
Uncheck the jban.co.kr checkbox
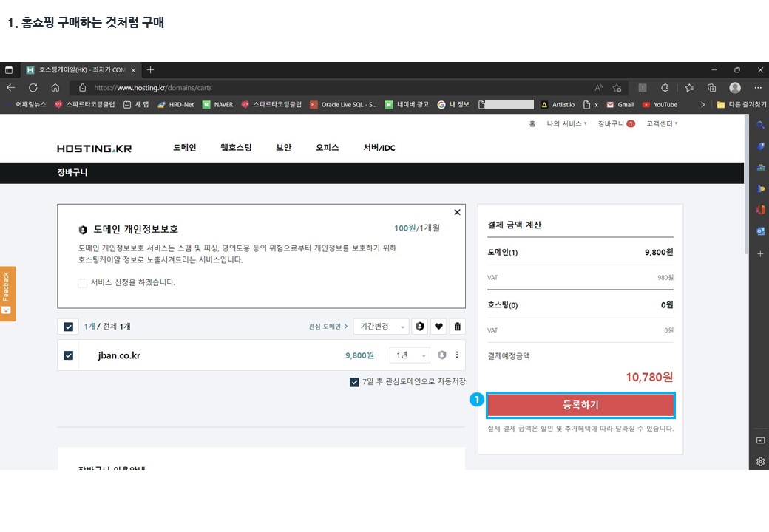coord(68,355)
